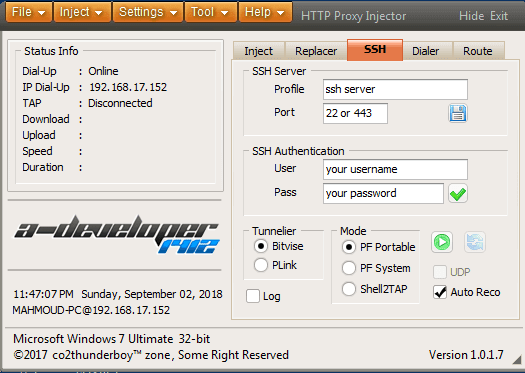Open the Settings dropdown menu
The width and height of the screenshot is (525, 373).
[x=148, y=12]
